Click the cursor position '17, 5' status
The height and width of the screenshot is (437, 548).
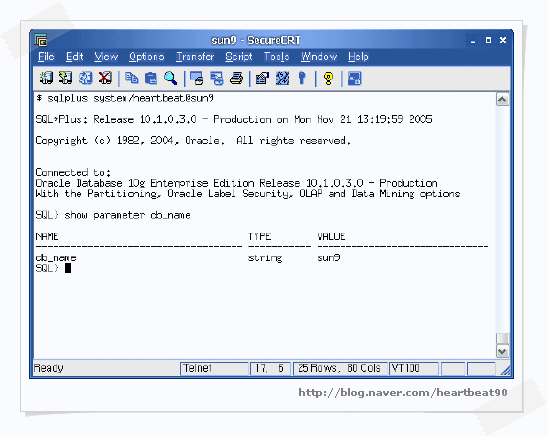coord(270,368)
